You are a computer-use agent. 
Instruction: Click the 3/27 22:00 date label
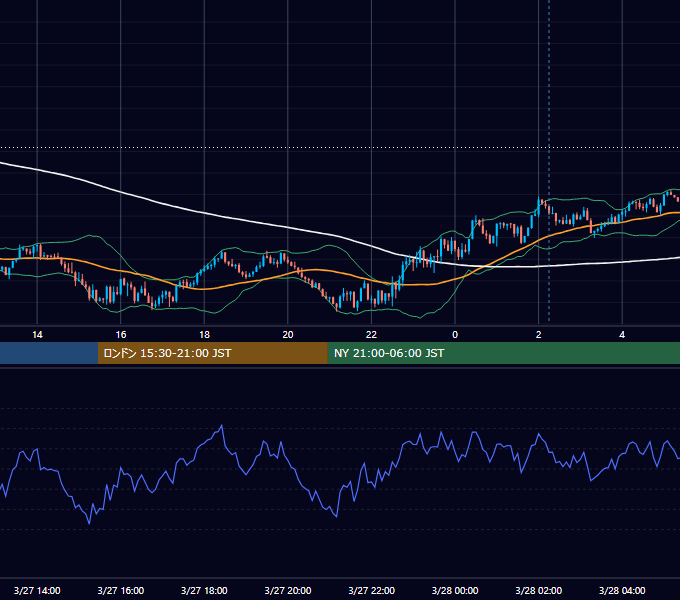pos(372,590)
